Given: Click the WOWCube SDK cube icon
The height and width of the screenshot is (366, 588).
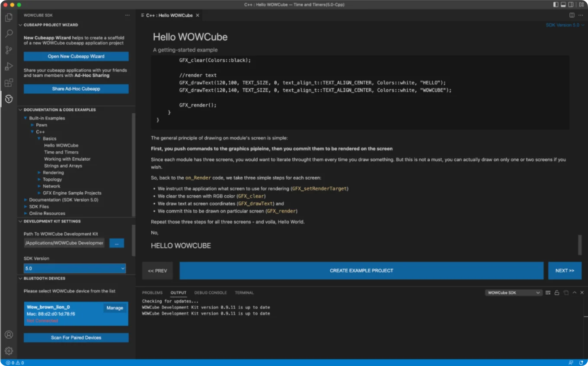Looking at the screenshot, I should 9,99.
